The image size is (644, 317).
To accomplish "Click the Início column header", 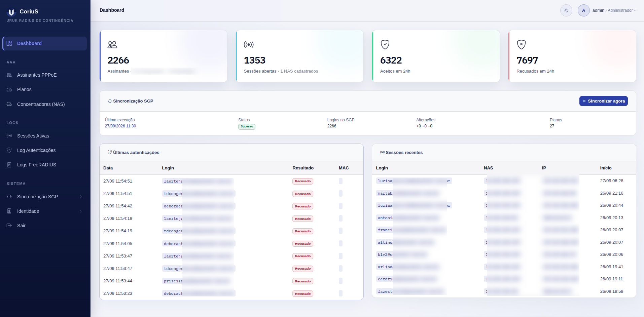I will pyautogui.click(x=606, y=168).
